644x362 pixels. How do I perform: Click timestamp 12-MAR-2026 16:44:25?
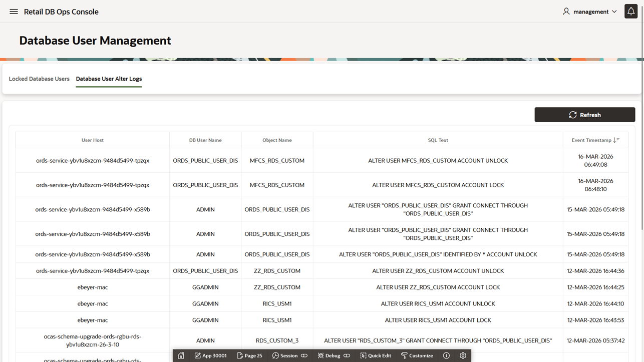pyautogui.click(x=595, y=287)
